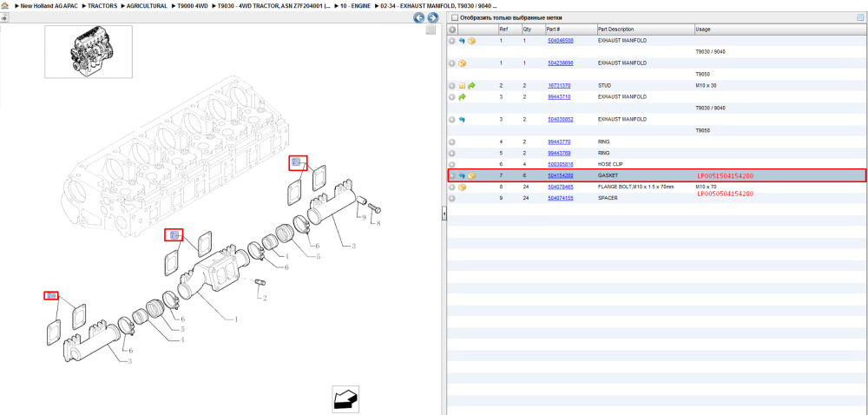Open '10 - ENGINE' breadcrumb

[355, 5]
